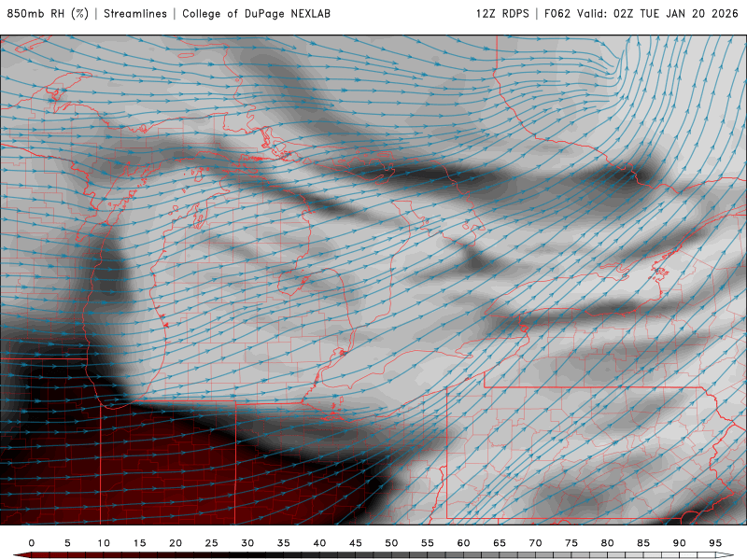Click the colorbar label '45'
Screen dimensions: 747x560
[x=356, y=543]
